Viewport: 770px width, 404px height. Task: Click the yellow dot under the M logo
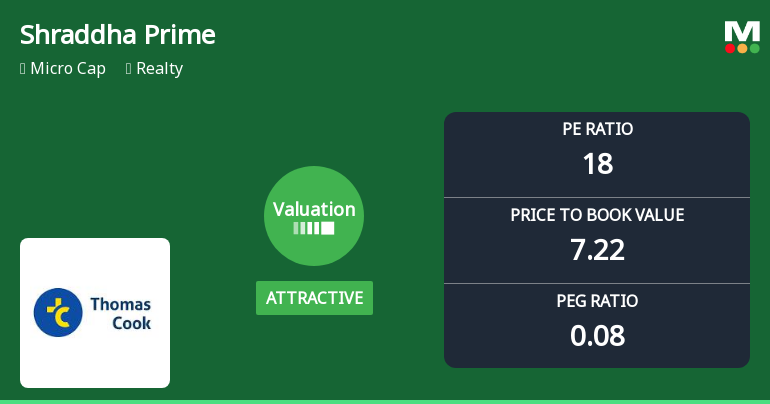pyautogui.click(x=742, y=48)
